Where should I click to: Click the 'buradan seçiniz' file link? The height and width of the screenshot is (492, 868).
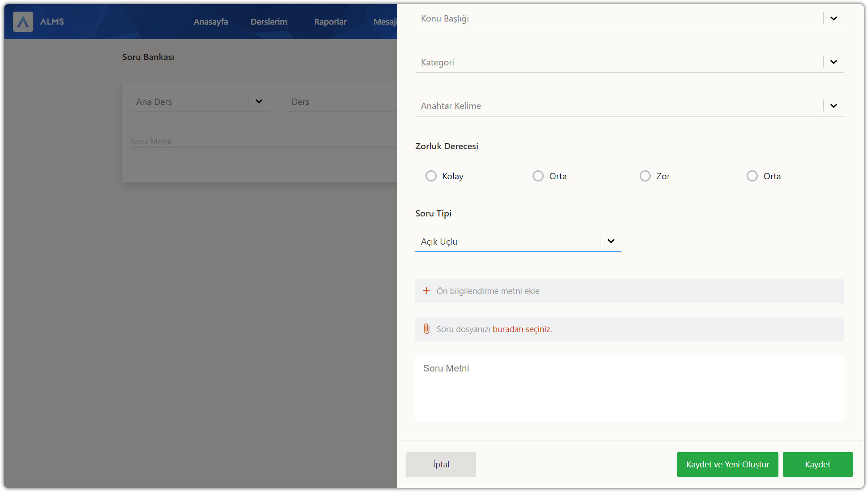(x=522, y=329)
